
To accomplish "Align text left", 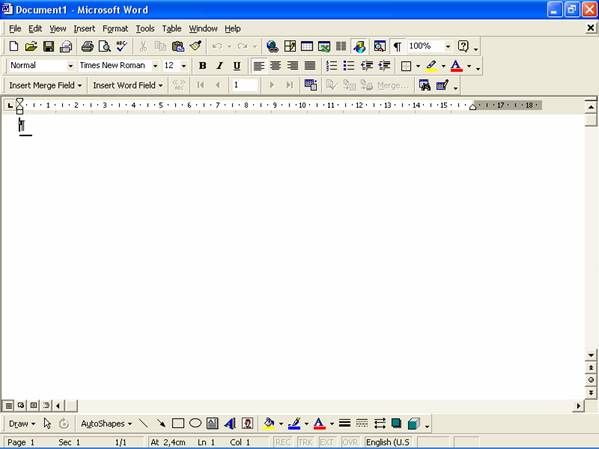I will [x=259, y=66].
